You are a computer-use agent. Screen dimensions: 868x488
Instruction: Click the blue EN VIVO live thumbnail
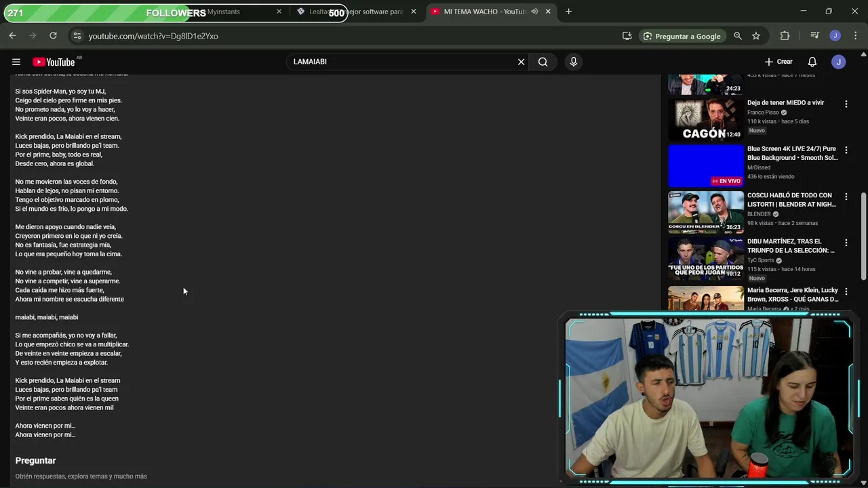coord(706,165)
